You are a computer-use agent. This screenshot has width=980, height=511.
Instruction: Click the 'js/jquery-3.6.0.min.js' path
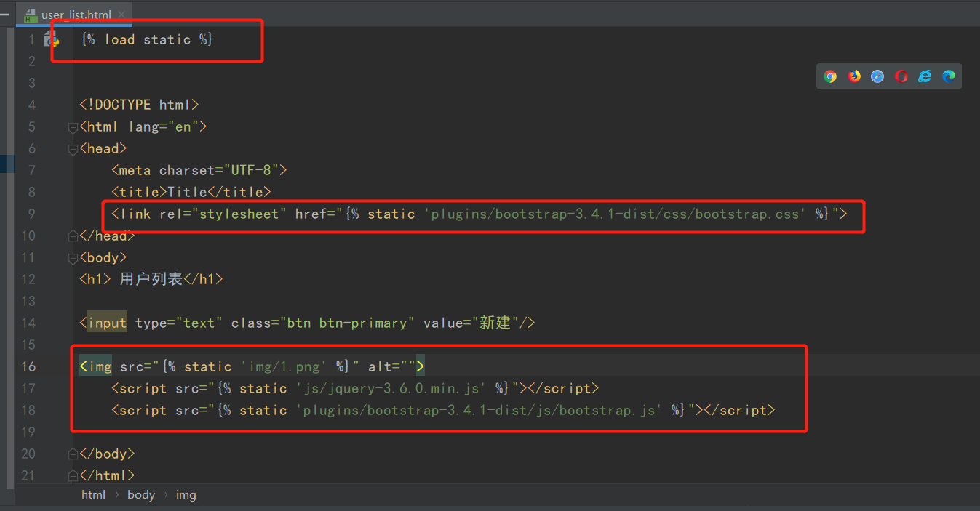point(391,388)
